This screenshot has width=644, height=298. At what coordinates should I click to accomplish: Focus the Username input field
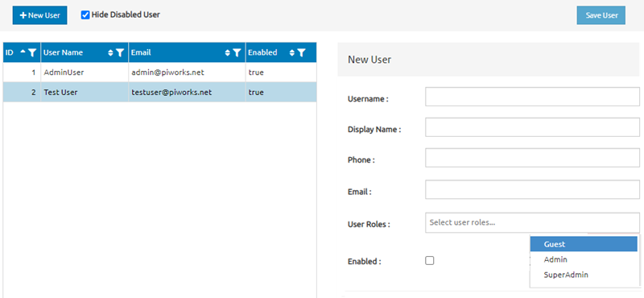coord(532,97)
